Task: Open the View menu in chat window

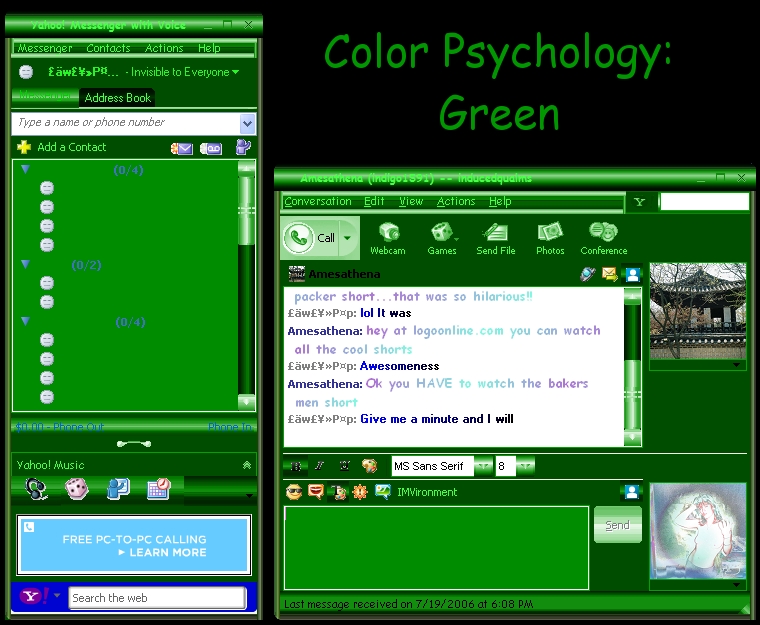Action: 411,201
